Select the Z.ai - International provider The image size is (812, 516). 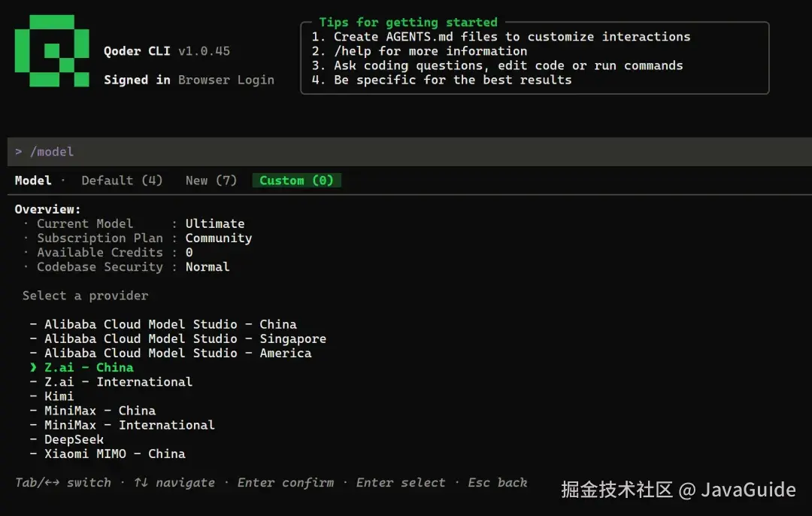click(118, 382)
